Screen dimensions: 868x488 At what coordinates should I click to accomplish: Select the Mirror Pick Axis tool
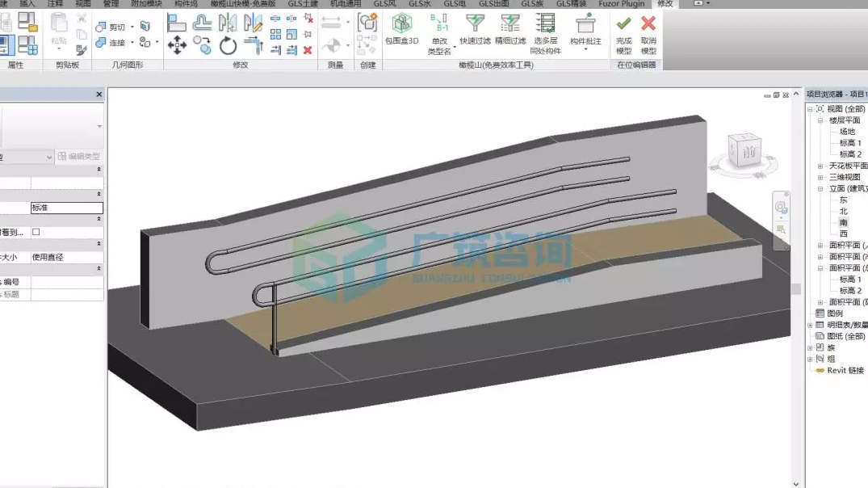[x=228, y=23]
